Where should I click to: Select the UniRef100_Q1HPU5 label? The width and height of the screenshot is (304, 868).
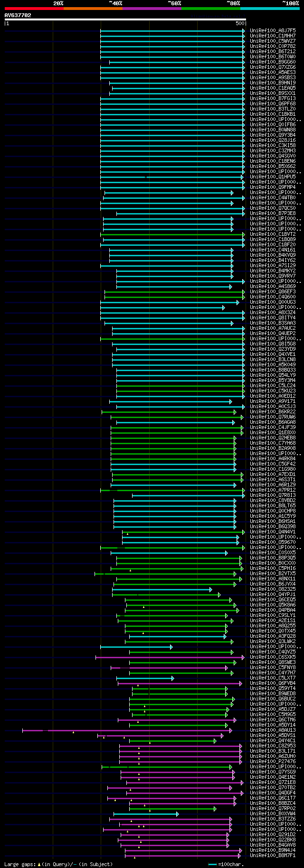click(273, 177)
